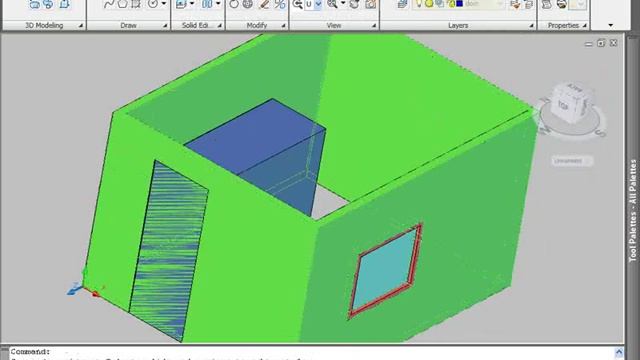Open flyout arrow beside first Solid Editing icon

(191, 4)
